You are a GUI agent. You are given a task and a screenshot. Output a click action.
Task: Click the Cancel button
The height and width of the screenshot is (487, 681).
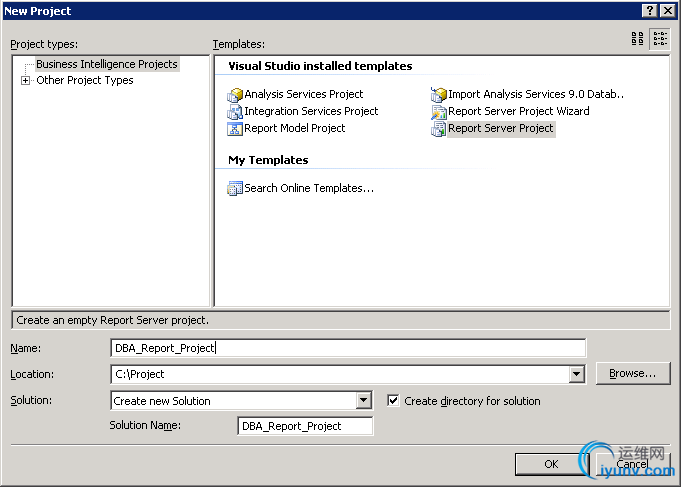point(633,464)
